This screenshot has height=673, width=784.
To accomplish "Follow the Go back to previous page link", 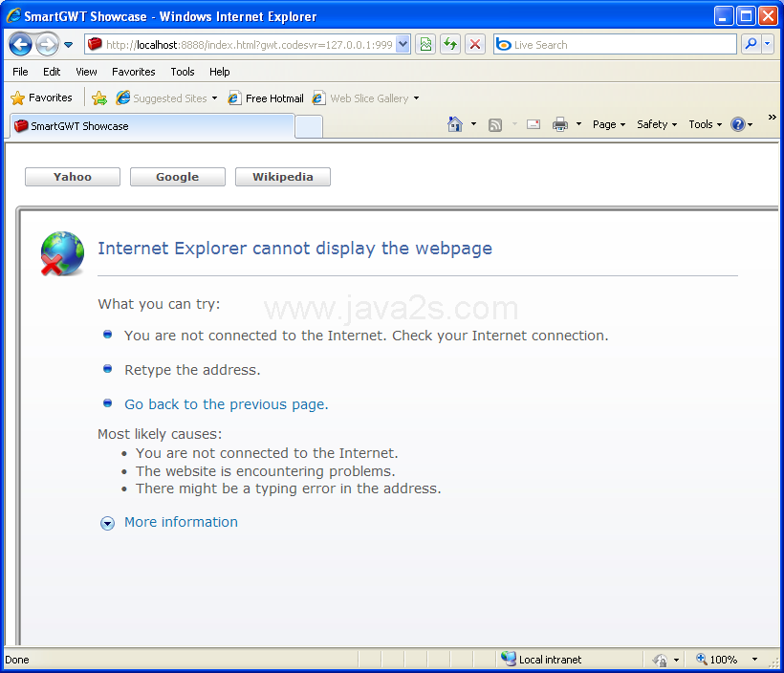I will 226,404.
